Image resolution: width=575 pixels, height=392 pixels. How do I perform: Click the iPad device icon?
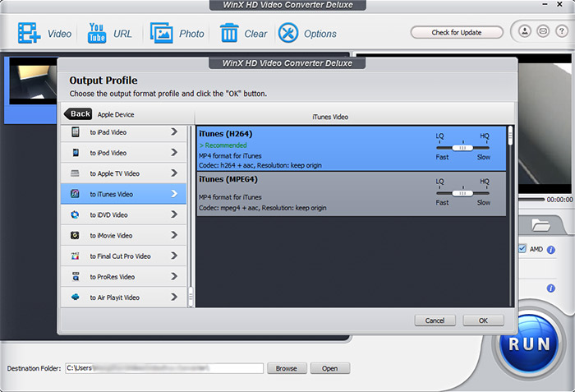point(76,132)
